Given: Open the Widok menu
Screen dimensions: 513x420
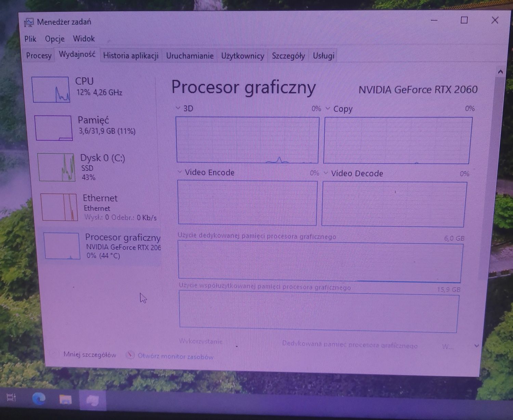Looking at the screenshot, I should (84, 39).
